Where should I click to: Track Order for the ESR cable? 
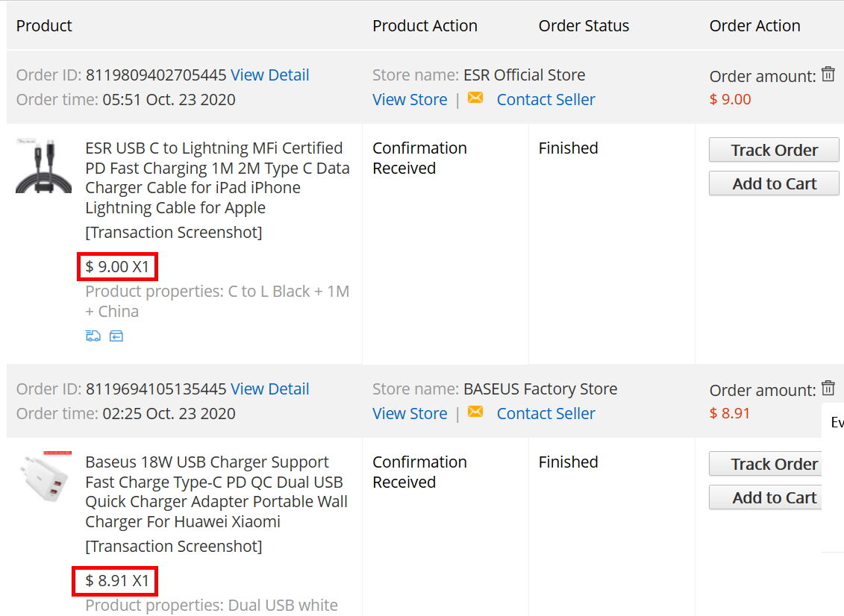tap(774, 150)
